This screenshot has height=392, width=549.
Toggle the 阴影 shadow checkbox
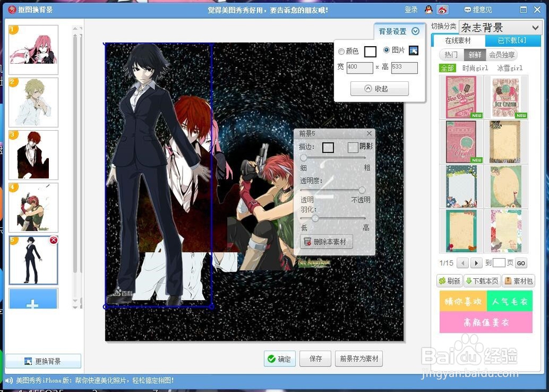352,147
